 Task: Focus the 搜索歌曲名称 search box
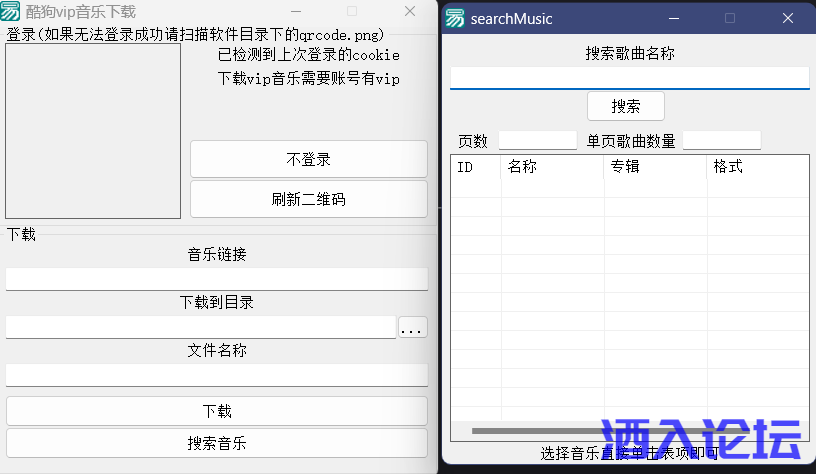tap(630, 78)
